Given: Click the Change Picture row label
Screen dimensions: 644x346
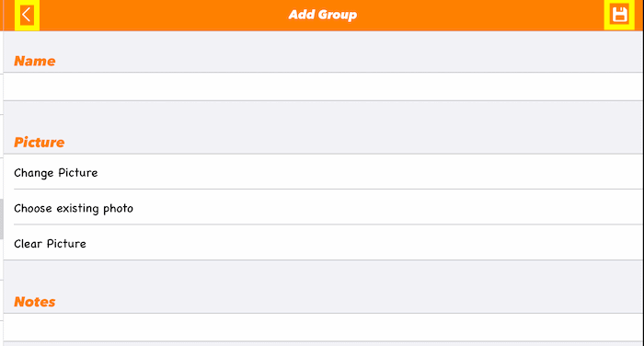Looking at the screenshot, I should point(56,173).
